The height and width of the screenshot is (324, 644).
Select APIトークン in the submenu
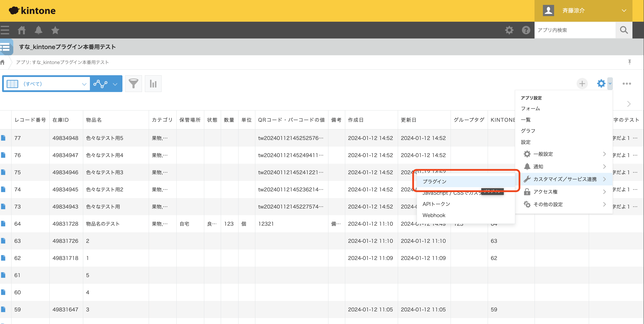[x=466, y=204]
